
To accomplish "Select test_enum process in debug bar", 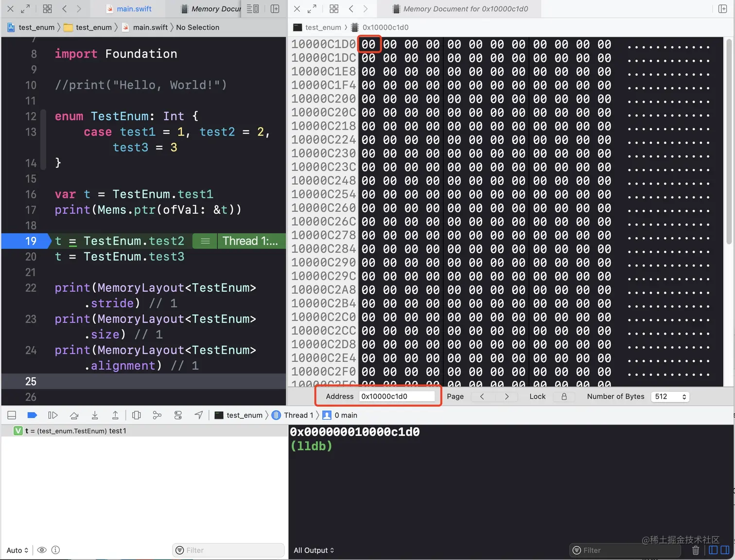I will [239, 415].
